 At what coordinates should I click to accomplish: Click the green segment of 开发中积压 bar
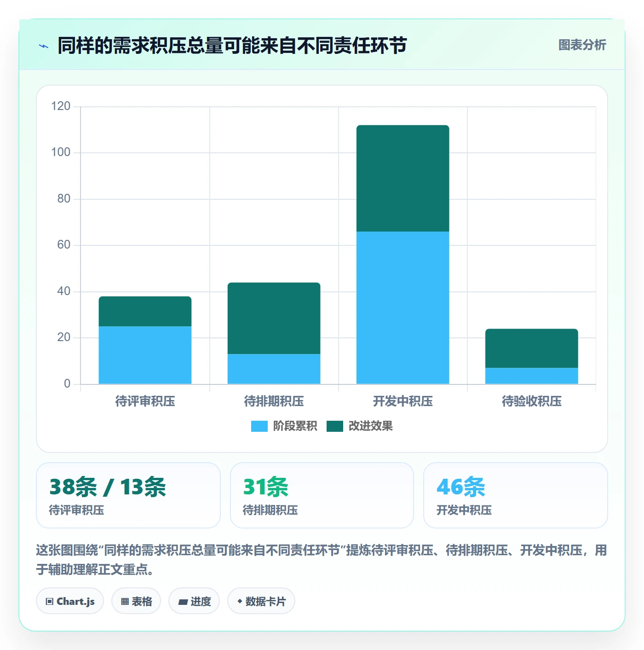point(402,178)
